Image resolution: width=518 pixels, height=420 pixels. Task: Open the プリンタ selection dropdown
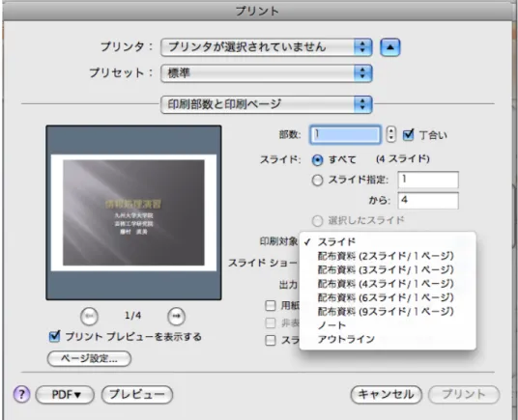[x=267, y=47]
